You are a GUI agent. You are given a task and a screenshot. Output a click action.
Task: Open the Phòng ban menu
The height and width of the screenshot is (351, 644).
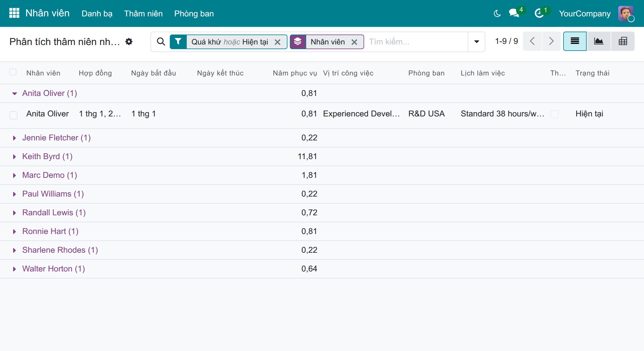tap(194, 13)
